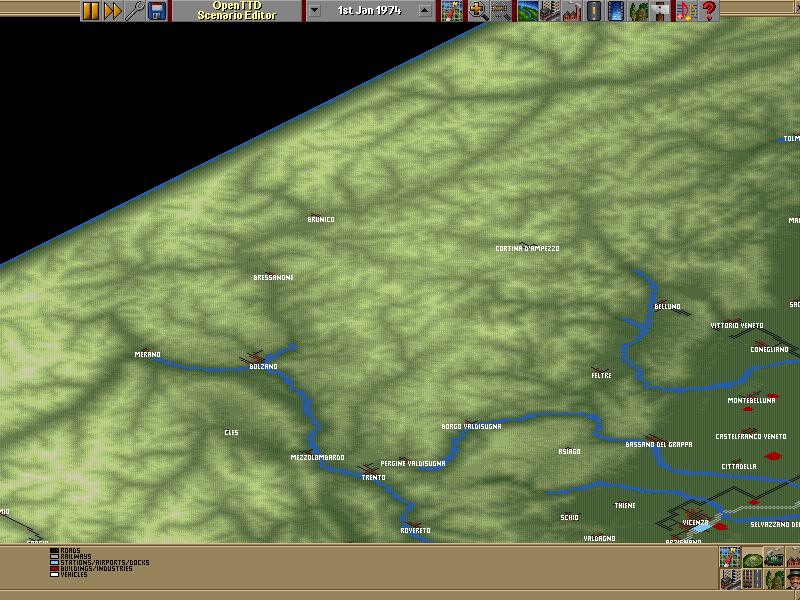Click the Cles town label
The width and height of the screenshot is (800, 600).
[x=231, y=433]
